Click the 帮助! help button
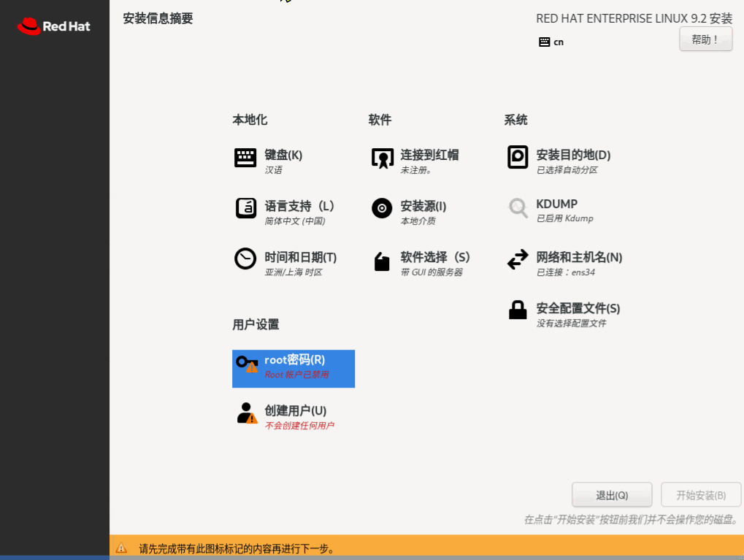The height and width of the screenshot is (560, 744). (705, 39)
